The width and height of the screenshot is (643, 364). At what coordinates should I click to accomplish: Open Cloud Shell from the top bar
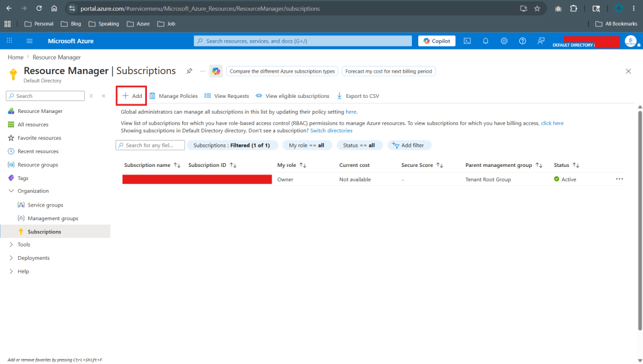(x=467, y=41)
